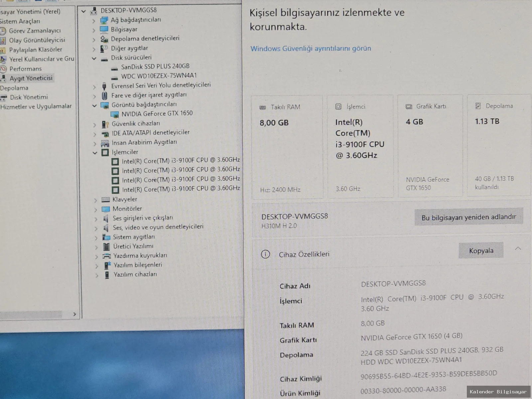Image resolution: width=532 pixels, height=399 pixels.
Task: Click the Yazdırma kuyrukları printer icon
Action: pos(106,256)
